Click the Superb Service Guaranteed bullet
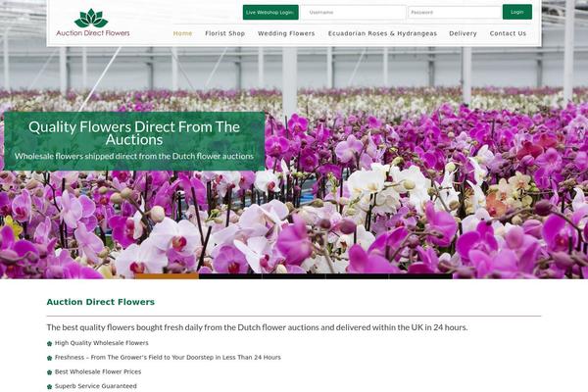588x392 pixels. point(96,386)
